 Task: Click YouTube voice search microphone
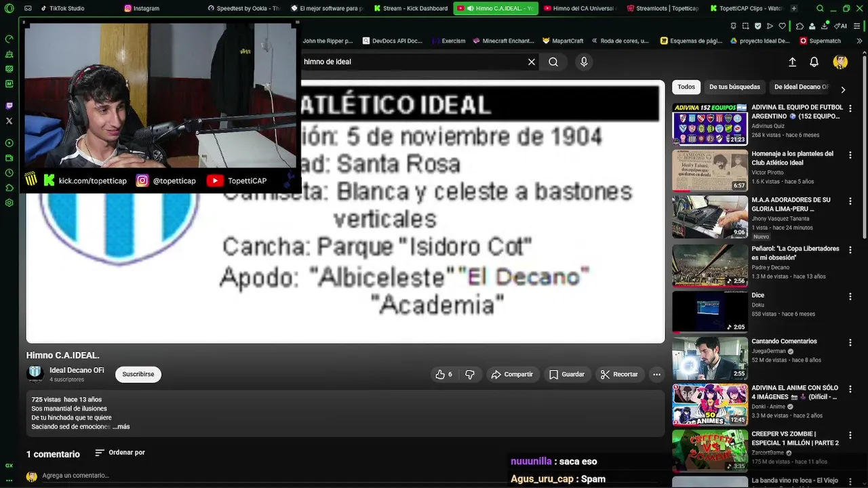pos(584,62)
